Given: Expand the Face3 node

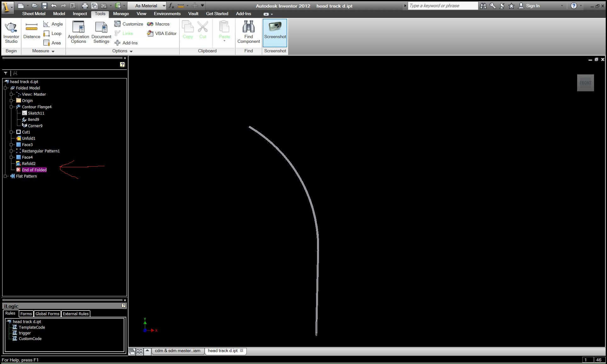Looking at the screenshot, I should point(11,145).
